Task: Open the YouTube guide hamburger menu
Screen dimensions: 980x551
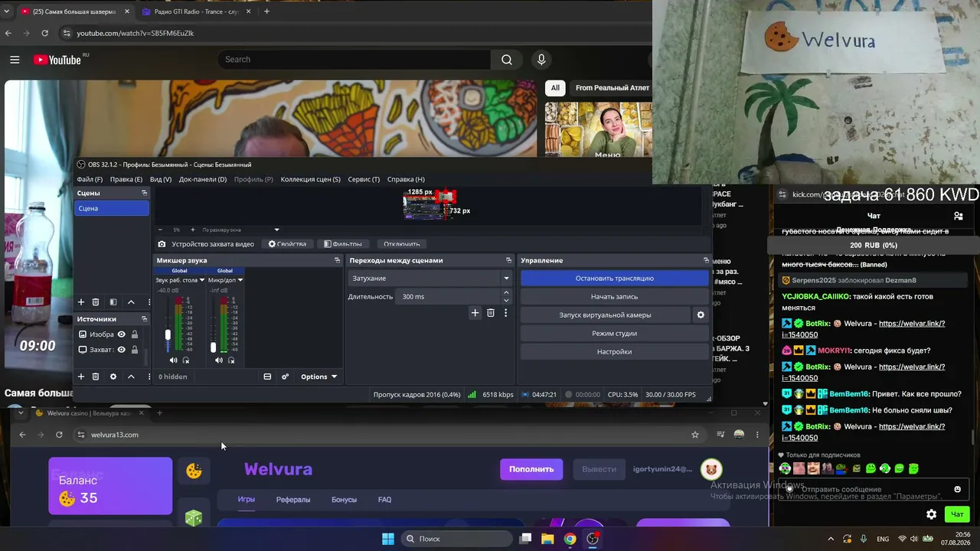Action: [15, 60]
